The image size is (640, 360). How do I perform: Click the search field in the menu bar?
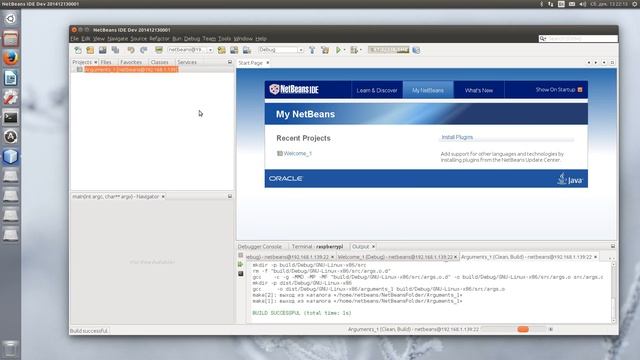(578, 38)
